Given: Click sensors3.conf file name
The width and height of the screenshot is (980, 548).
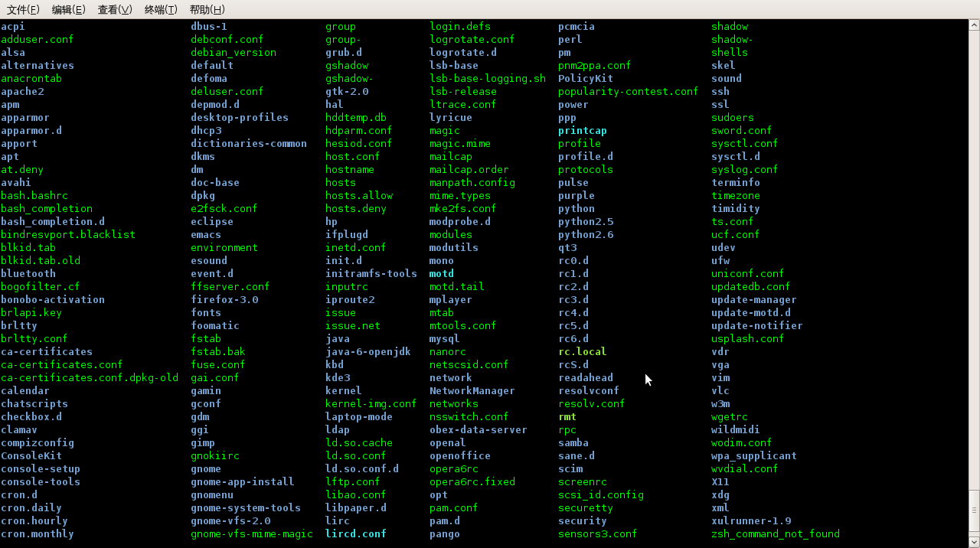Looking at the screenshot, I should [x=598, y=533].
